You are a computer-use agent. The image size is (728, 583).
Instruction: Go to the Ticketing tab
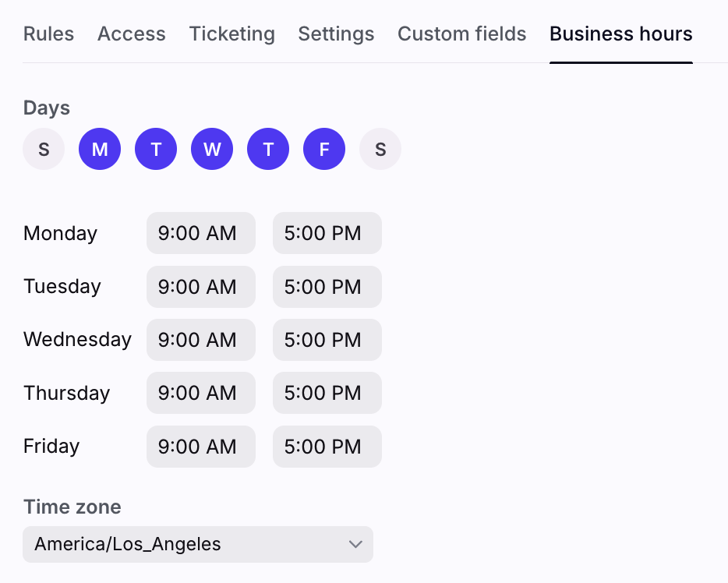[232, 34]
